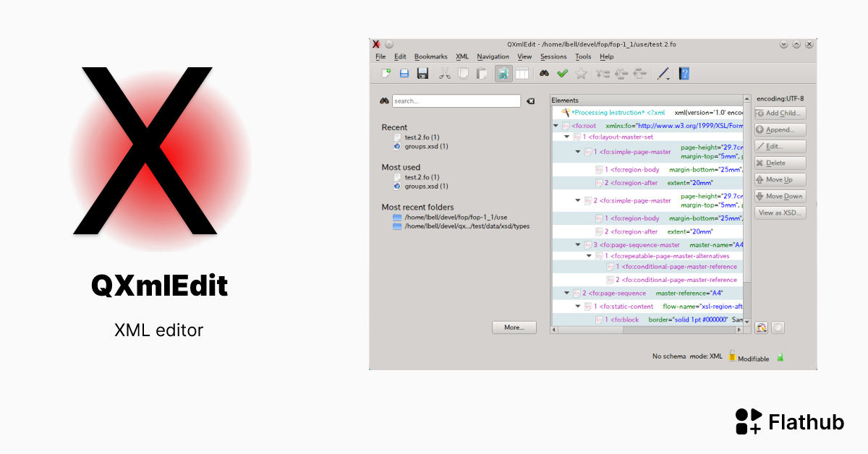This screenshot has height=454, width=868.
Task: Click the View as XSD button
Action: pos(780,212)
